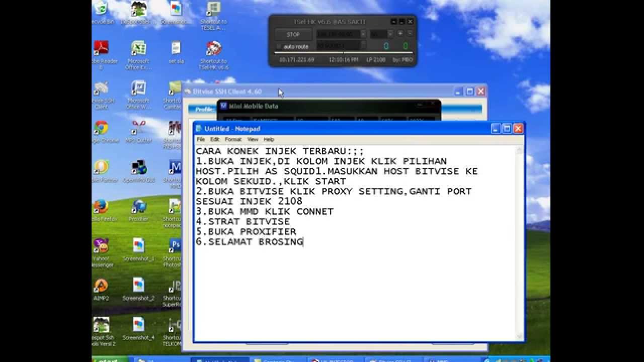Screen dimensions: 644x362
Task: Click the "SESUAI INJEK 2108" text
Action: point(249,202)
